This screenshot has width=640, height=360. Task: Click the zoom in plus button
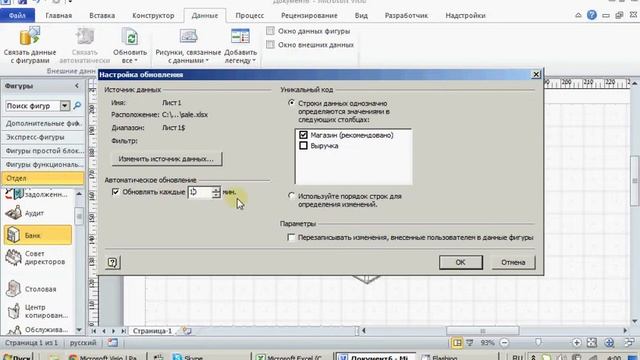[576, 343]
